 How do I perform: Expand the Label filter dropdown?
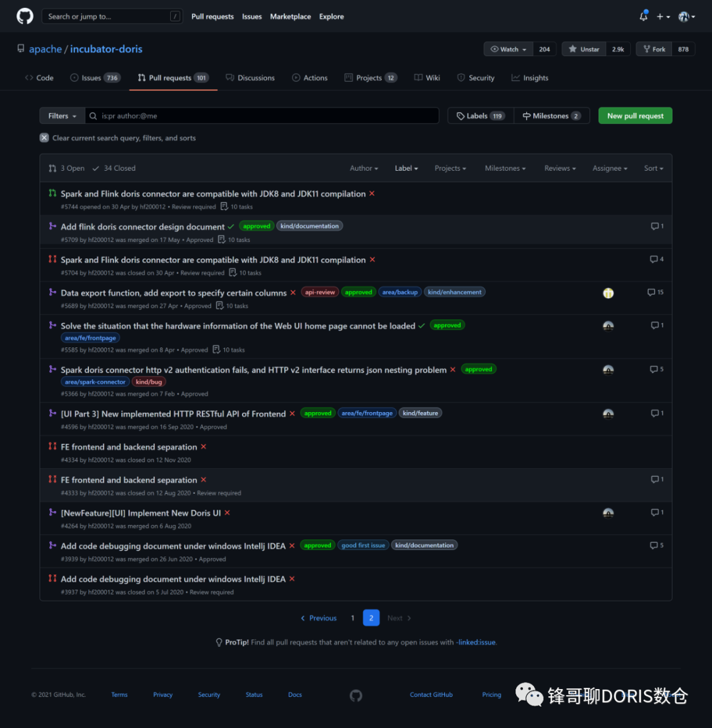click(x=406, y=168)
